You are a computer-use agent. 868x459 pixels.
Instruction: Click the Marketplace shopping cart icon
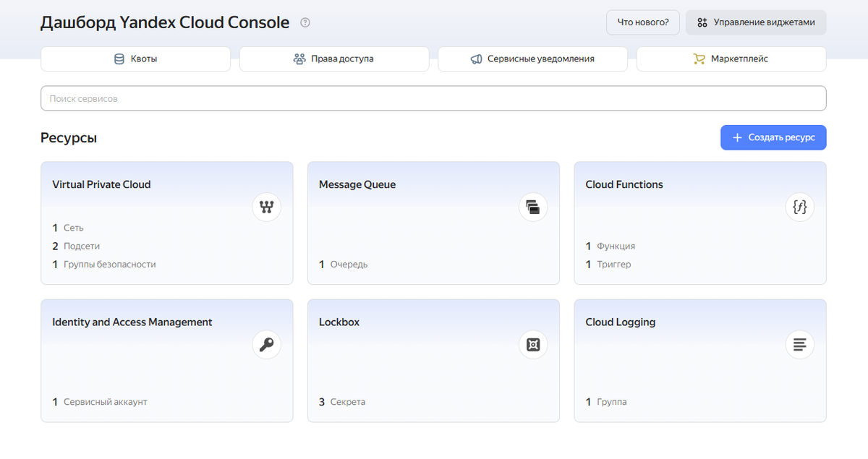[699, 59]
